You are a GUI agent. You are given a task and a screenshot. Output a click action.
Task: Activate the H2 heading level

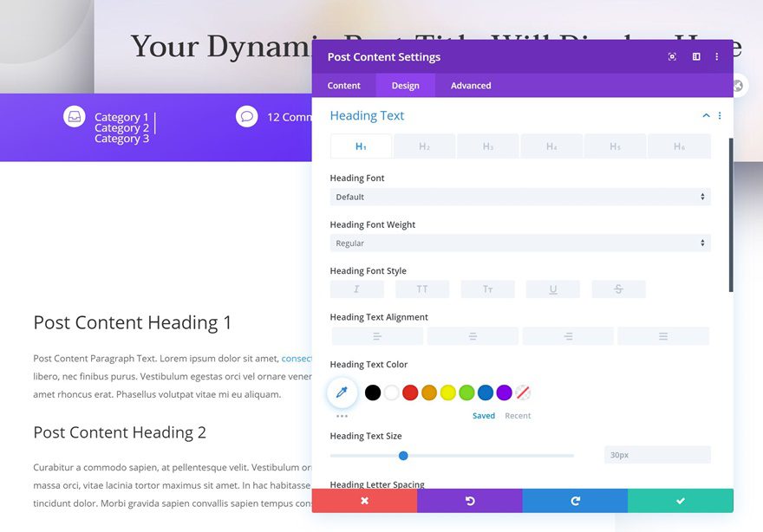[x=423, y=146]
